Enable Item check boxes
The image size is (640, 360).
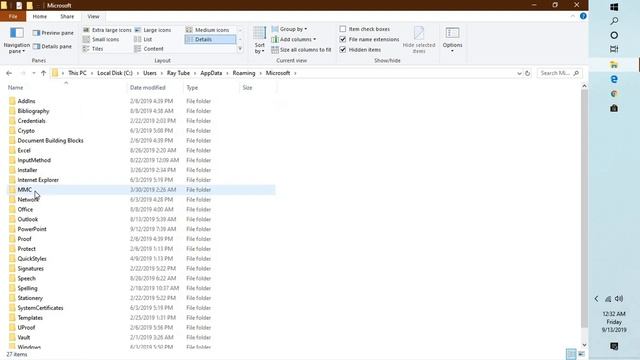[343, 29]
